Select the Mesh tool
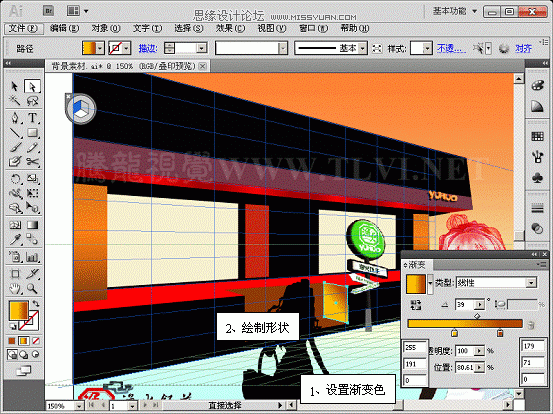This screenshot has width=553, height=414. pyautogui.click(x=14, y=225)
